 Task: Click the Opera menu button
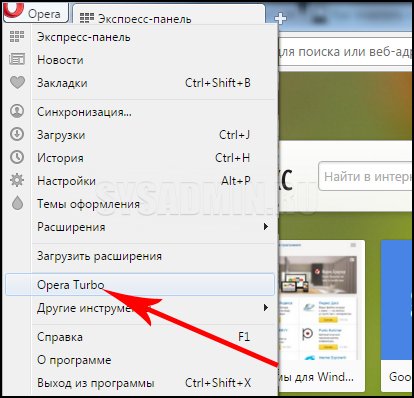click(36, 13)
